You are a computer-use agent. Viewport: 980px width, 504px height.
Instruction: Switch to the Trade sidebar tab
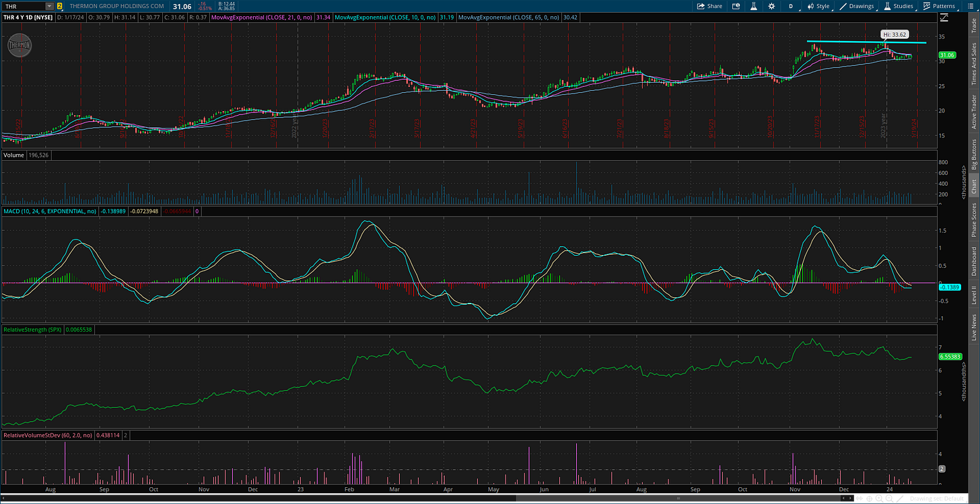[x=973, y=26]
